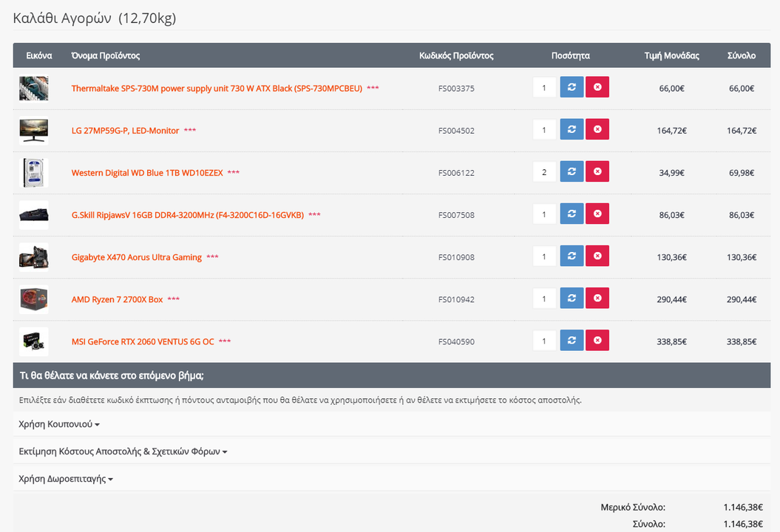Edit quantity field showing 2 for WD Blue
Image resolution: width=780 pixels, height=532 pixels.
pos(544,172)
